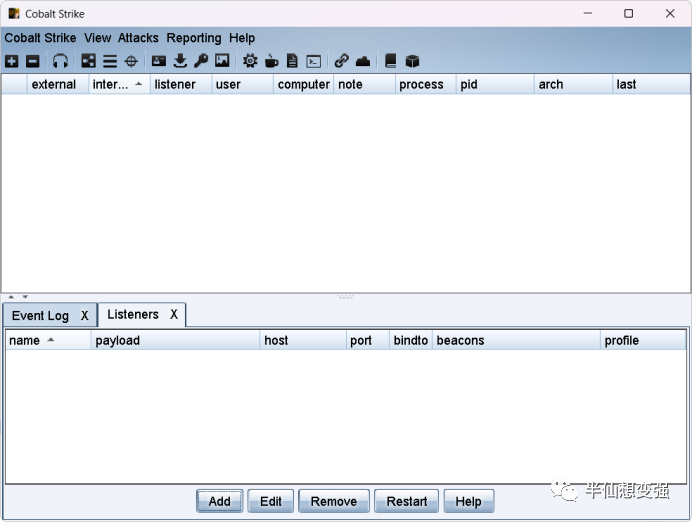The image size is (692, 522).
Task: Sort listeners by the port column header
Action: pos(368,340)
